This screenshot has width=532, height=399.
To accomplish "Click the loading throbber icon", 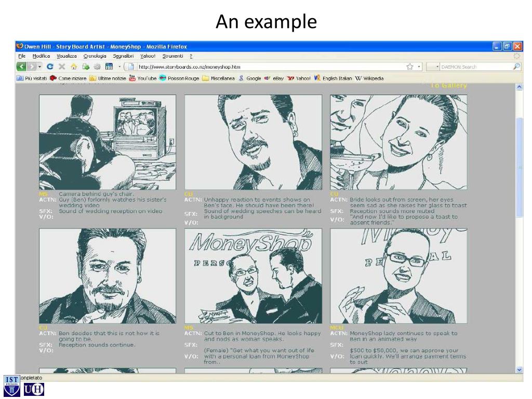I will [517, 56].
